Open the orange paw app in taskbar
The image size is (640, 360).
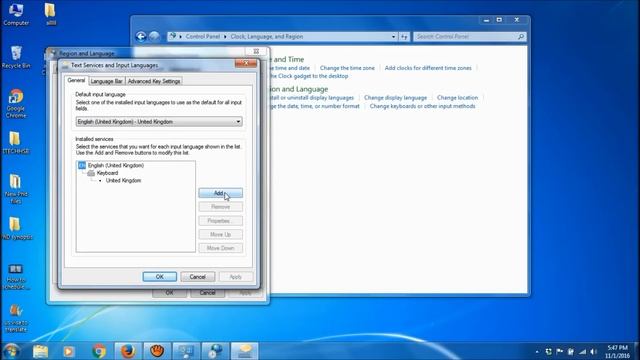coord(157,351)
